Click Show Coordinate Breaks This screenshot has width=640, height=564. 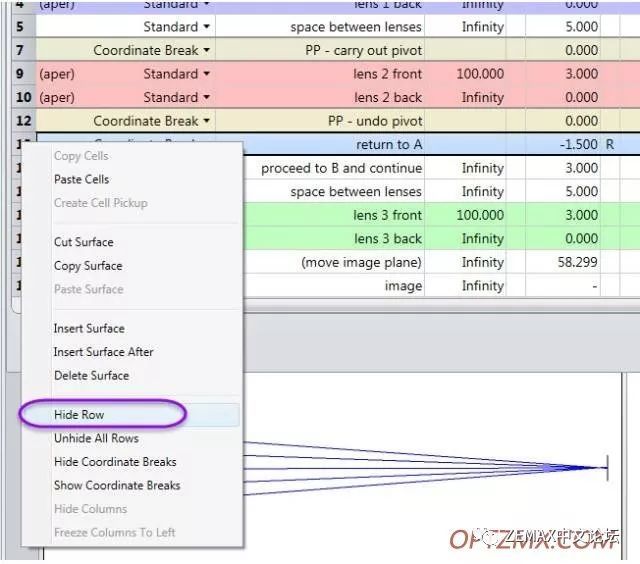tap(117, 486)
